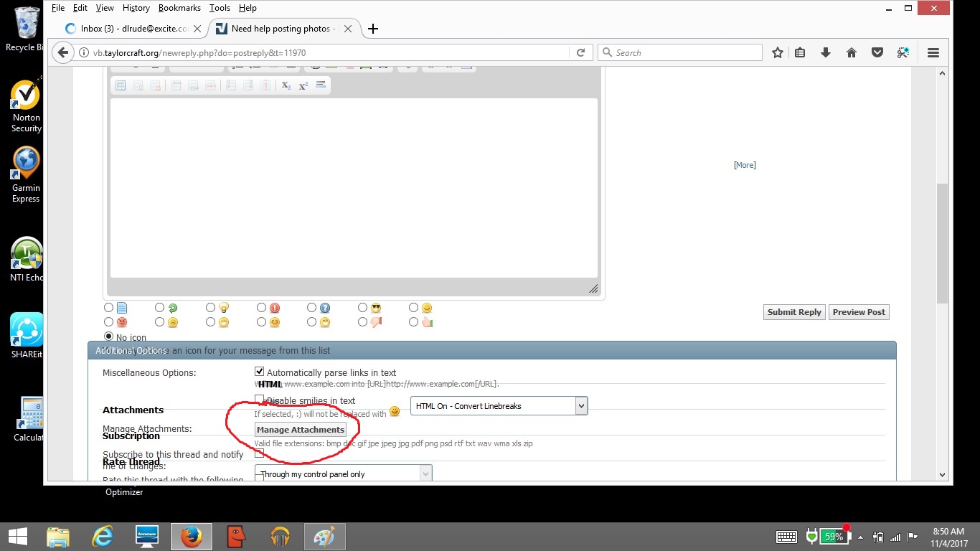Click the Pocket icon in Firefox toolbar
This screenshot has height=551, width=980.
point(877,52)
